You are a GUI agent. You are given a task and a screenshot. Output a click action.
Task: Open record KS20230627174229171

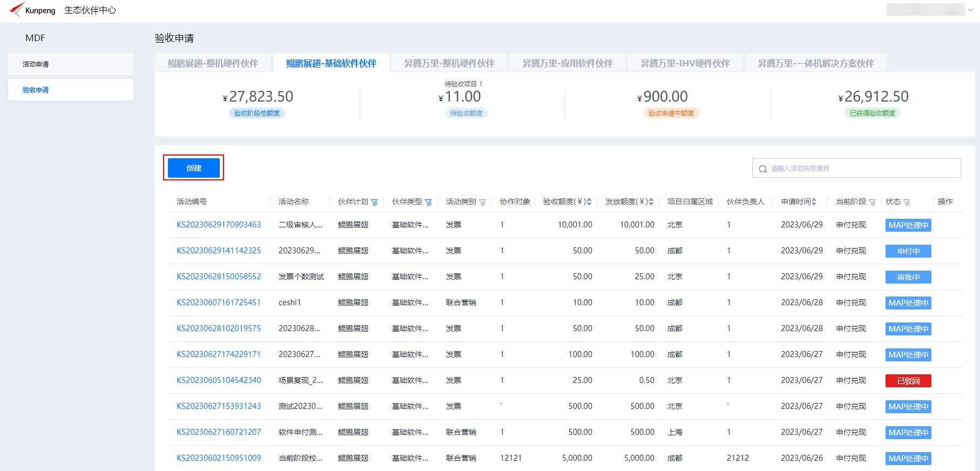point(219,354)
